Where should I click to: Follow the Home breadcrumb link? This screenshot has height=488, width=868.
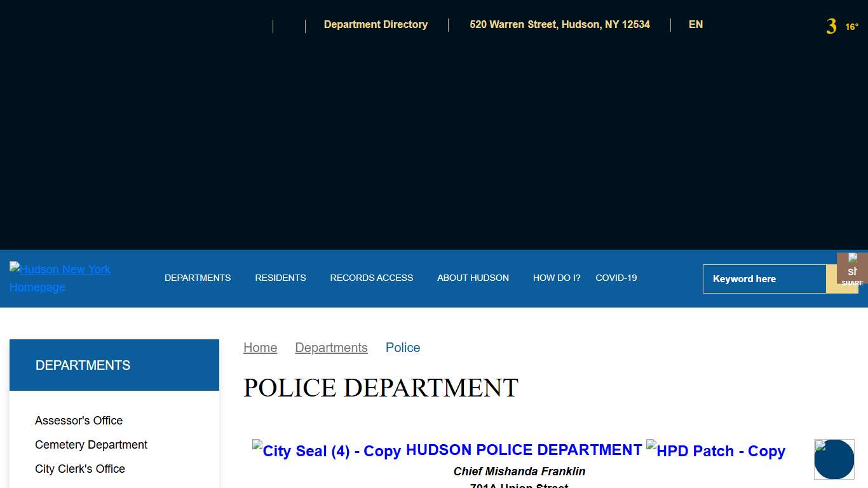(x=260, y=348)
